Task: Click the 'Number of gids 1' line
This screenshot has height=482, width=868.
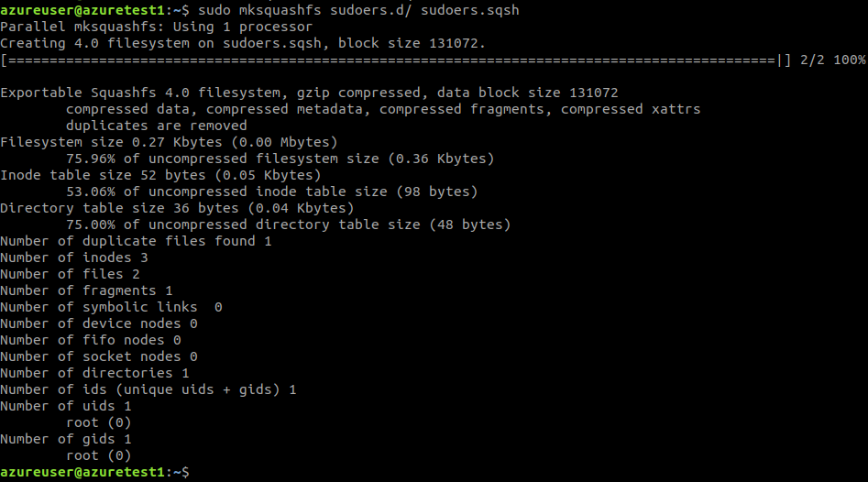Action: (66, 439)
